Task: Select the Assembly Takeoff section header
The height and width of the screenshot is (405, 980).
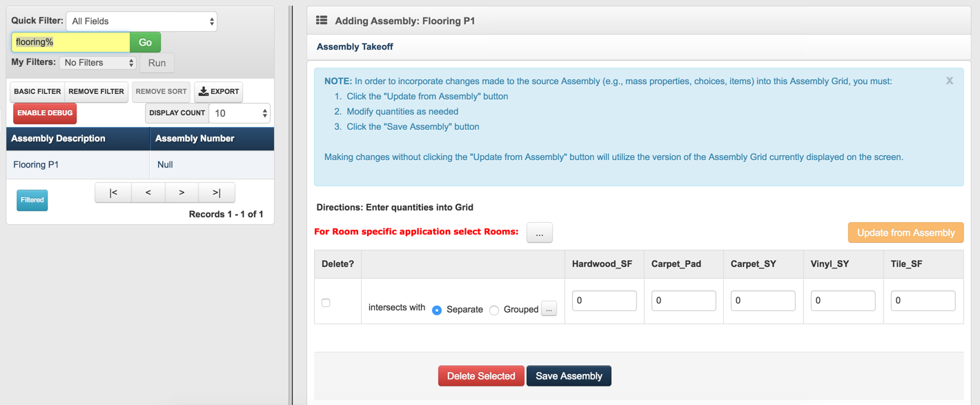Action: 354,47
